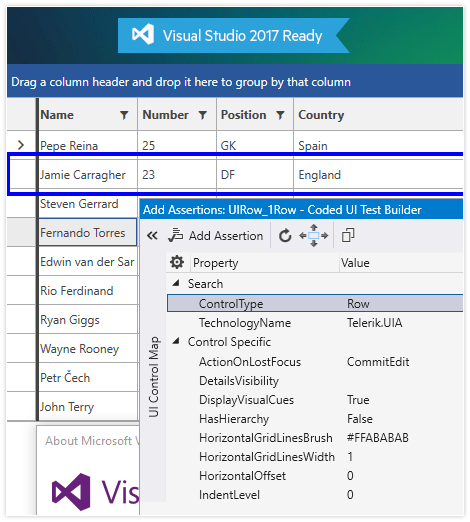470x522 pixels.
Task: Click the number 25 cell
Action: [177, 146]
